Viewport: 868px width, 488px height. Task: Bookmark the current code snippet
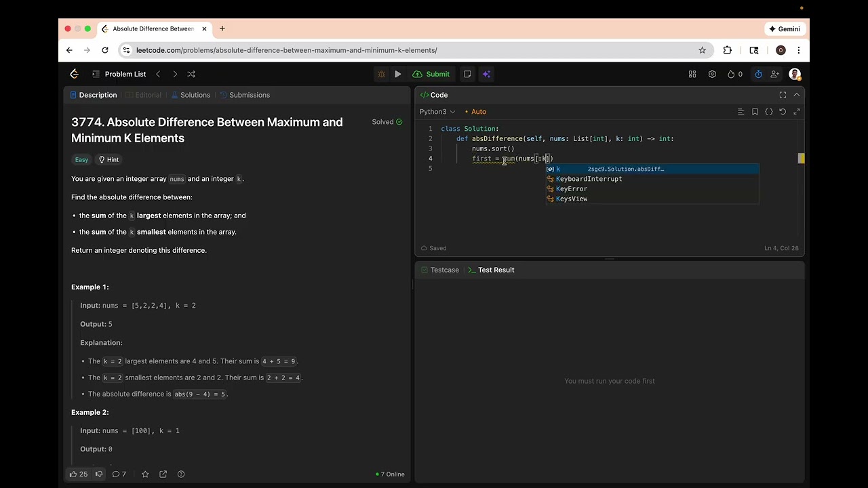755,112
